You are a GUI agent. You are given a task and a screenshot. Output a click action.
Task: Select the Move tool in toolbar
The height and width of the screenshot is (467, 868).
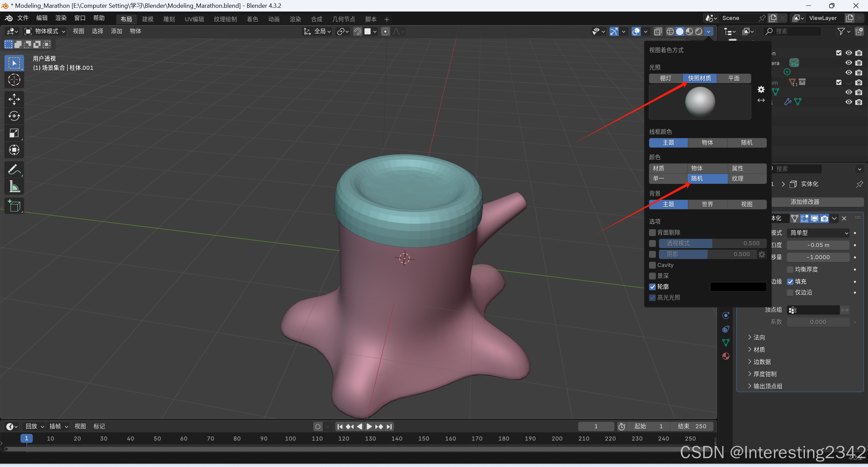14,99
